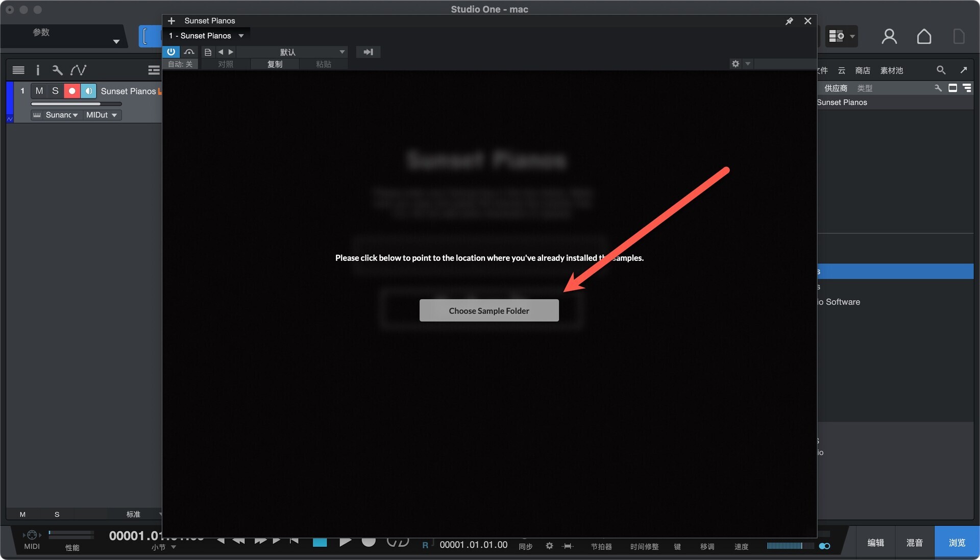This screenshot has height=560, width=980.
Task: Click the add-track layout icon in top toolbar
Action: point(837,36)
